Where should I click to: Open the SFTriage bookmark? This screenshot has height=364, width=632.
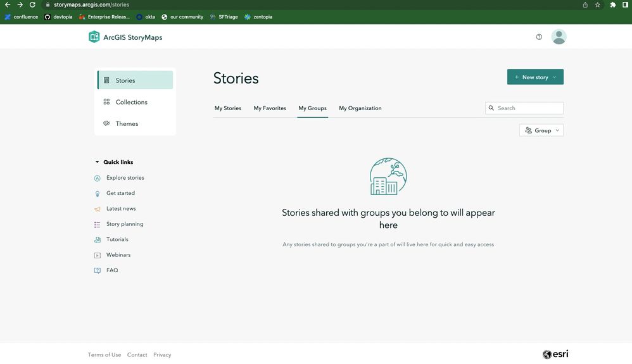point(224,17)
